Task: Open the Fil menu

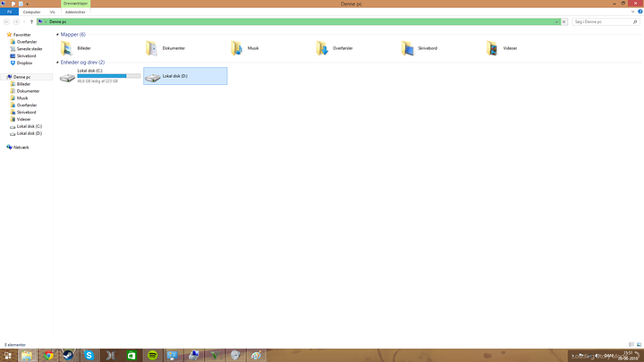Action: 9,13
